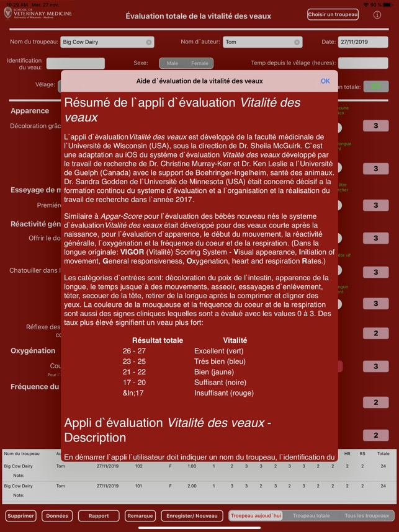This screenshot has width=399, height=532.
Task: Click the Suffisant (noire) rating text
Action: [x=220, y=383]
